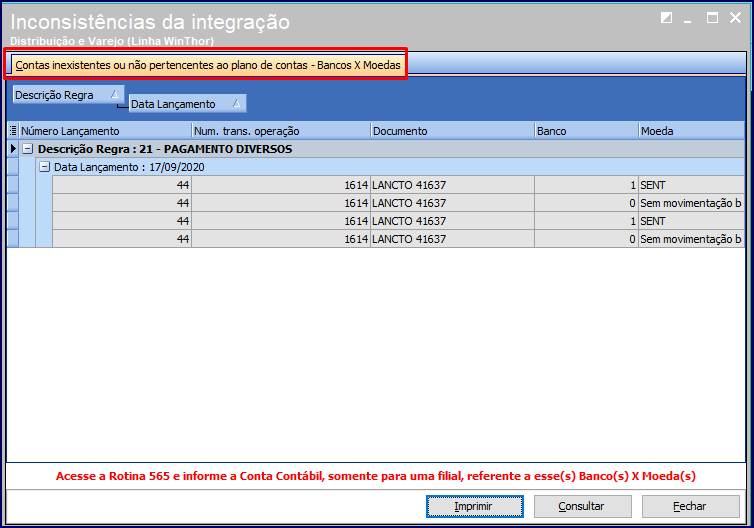Select the Data Lançamento : 17/09/2020 row
This screenshot has height=528, width=754.
(x=390, y=167)
